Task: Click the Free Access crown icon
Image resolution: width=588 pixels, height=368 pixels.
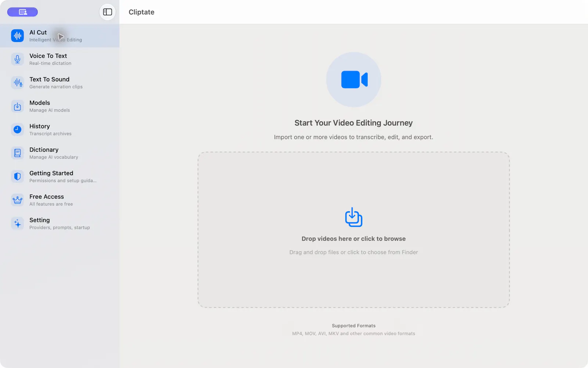Action: click(x=17, y=200)
